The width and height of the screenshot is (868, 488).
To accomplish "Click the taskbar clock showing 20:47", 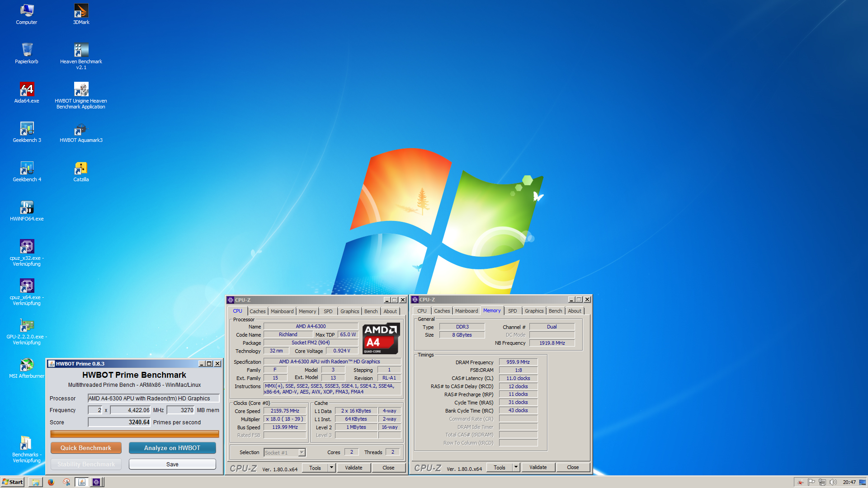I will tap(849, 482).
